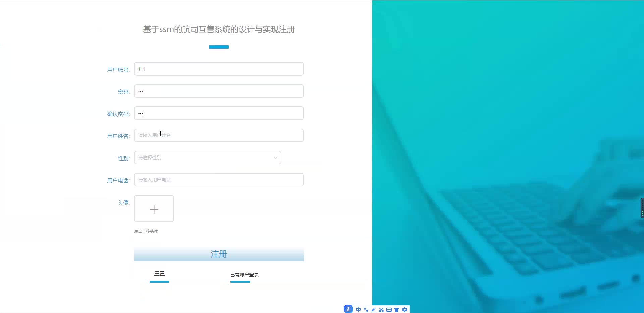The width and height of the screenshot is (644, 313).
Task: Focus the 确认密码 field
Action: click(219, 113)
